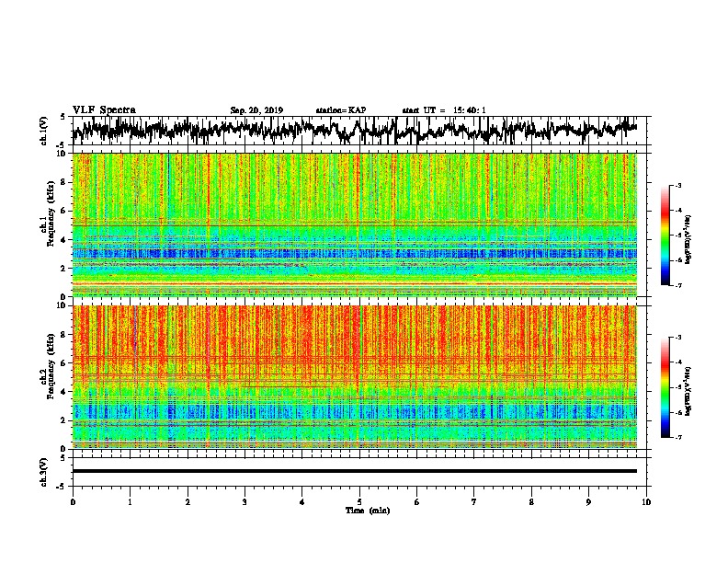
Task: Click the 'ch.1(V)' axis label
Action: [44, 131]
